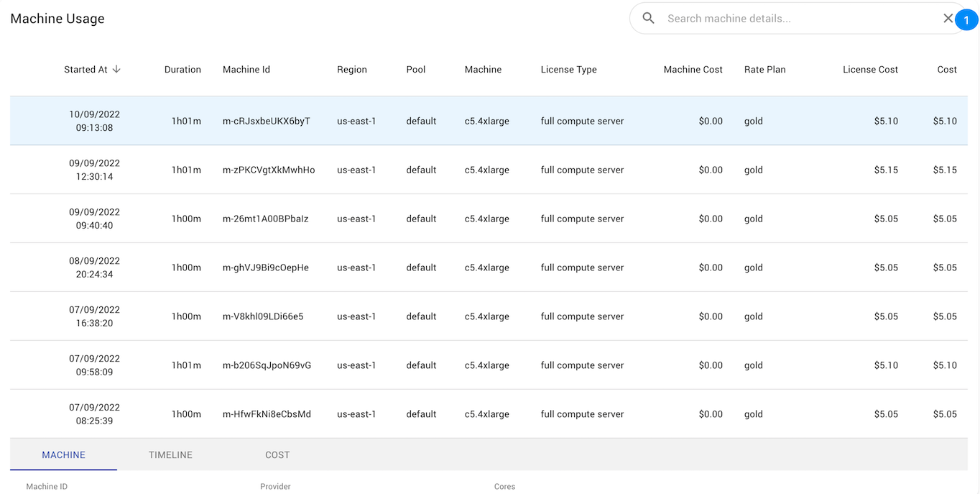Clear the search with the X icon
980x494 pixels.
click(948, 19)
